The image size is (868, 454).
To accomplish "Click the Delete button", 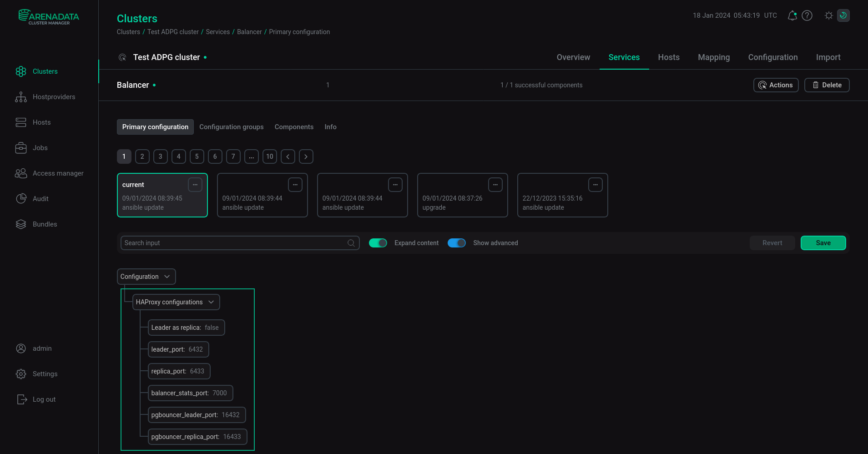I will coord(827,85).
